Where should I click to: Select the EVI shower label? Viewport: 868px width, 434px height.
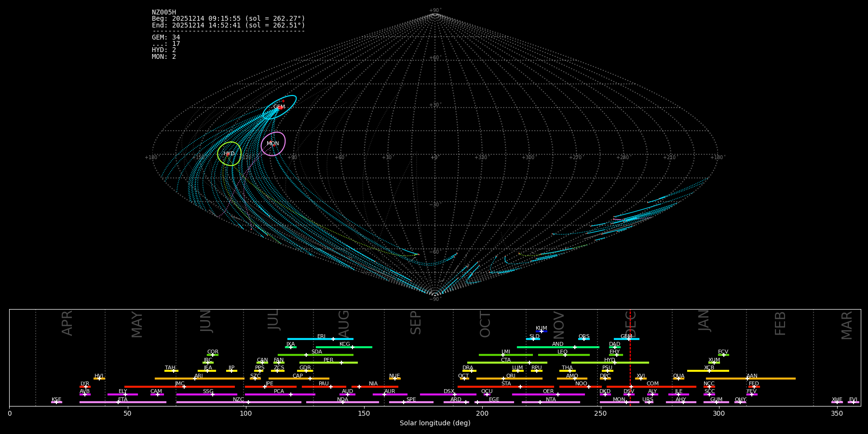pos(853,400)
